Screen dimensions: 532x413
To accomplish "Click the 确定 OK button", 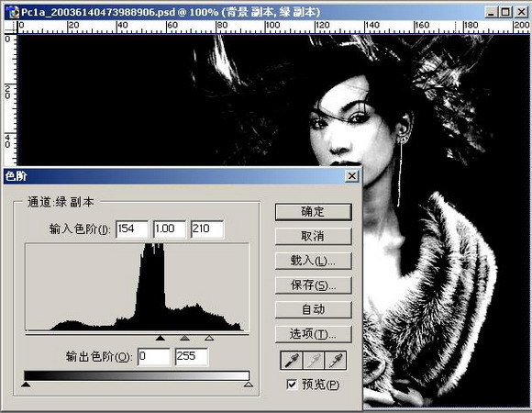I will pos(313,212).
